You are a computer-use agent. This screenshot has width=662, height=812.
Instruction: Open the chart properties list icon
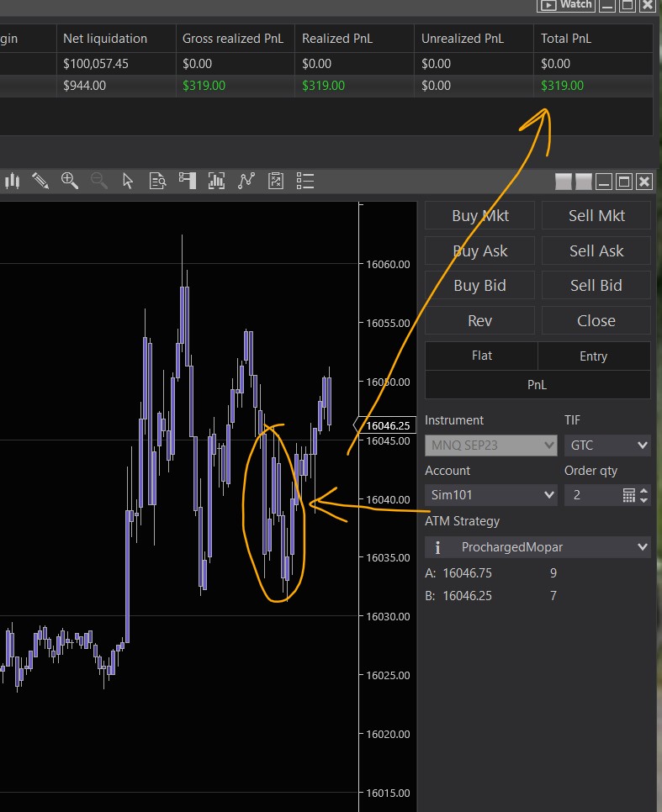[305, 182]
